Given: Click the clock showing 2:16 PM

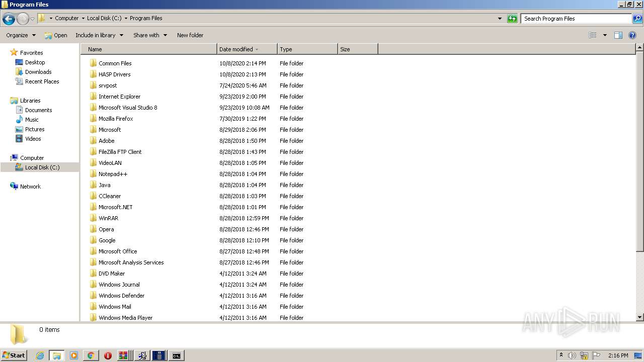Looking at the screenshot, I should (618, 355).
